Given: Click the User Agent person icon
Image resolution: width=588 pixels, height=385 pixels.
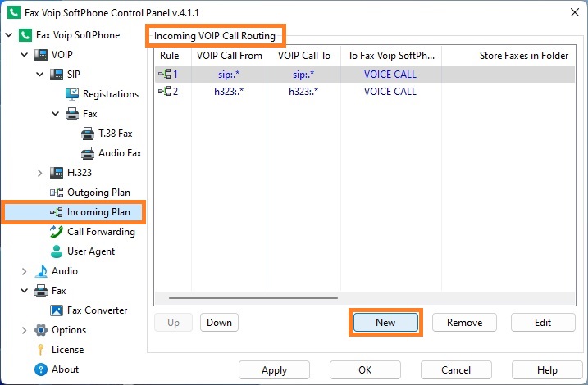Looking at the screenshot, I should tap(57, 251).
